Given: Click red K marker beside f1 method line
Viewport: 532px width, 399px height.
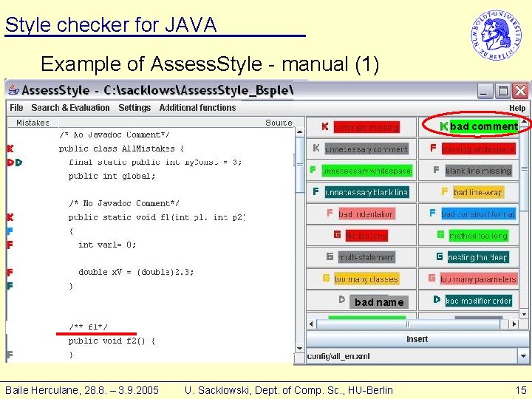Looking at the screenshot, I should 10,217.
